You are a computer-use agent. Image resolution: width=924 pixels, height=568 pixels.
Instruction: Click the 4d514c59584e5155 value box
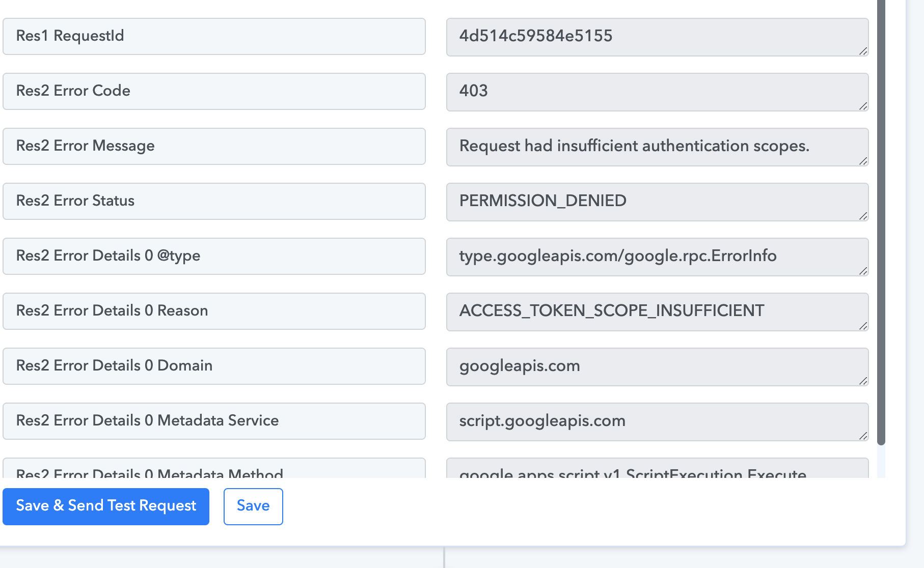(x=657, y=37)
